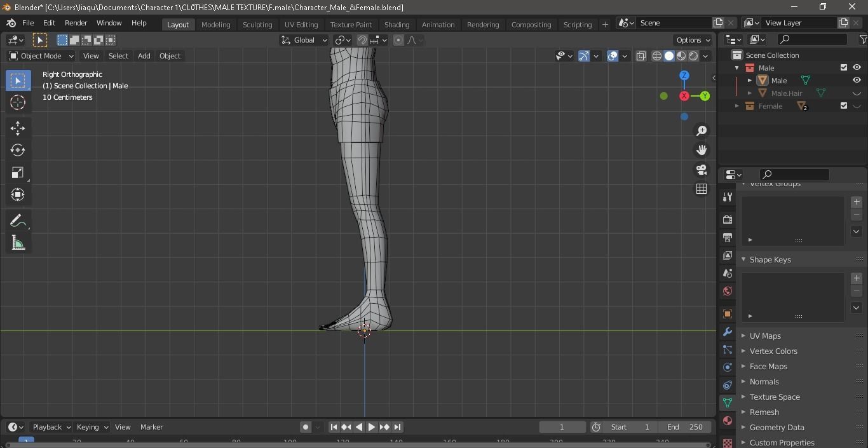Open the Object Mode dropdown
The width and height of the screenshot is (868, 448).
point(41,56)
